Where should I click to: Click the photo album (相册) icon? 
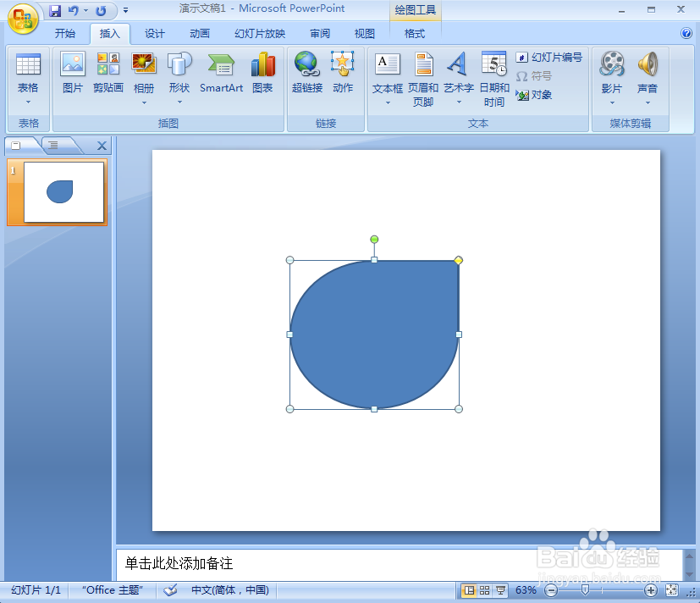144,64
